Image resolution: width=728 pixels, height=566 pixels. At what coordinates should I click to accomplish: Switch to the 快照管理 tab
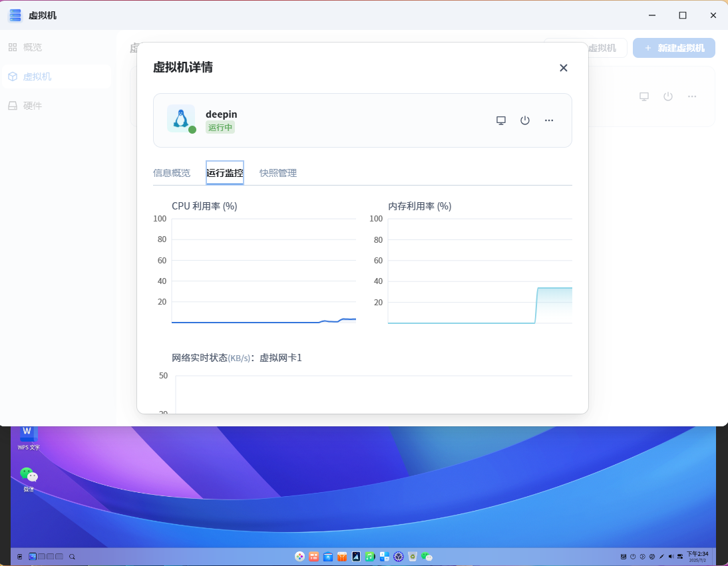pyautogui.click(x=278, y=173)
